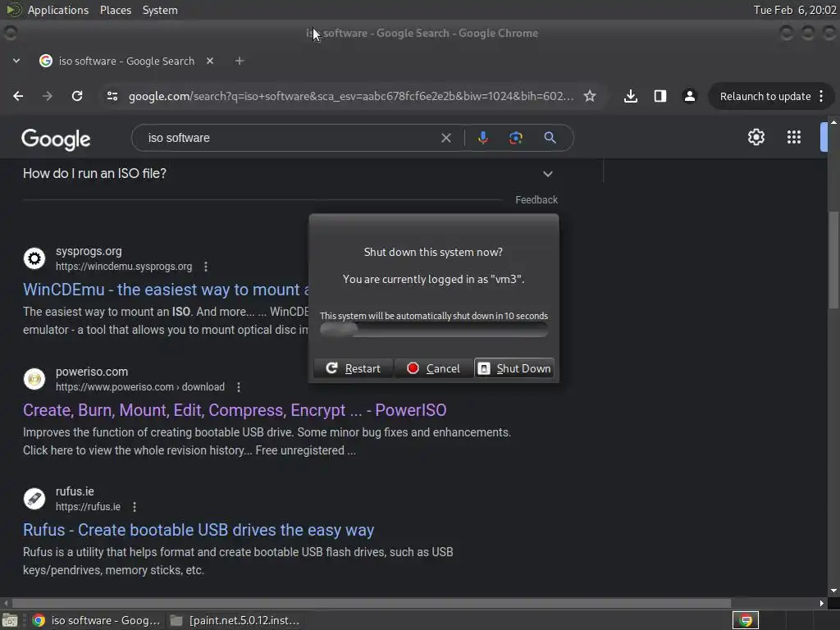
Task: Click the scroll down arrow on scrollbar
Action: pos(833,591)
